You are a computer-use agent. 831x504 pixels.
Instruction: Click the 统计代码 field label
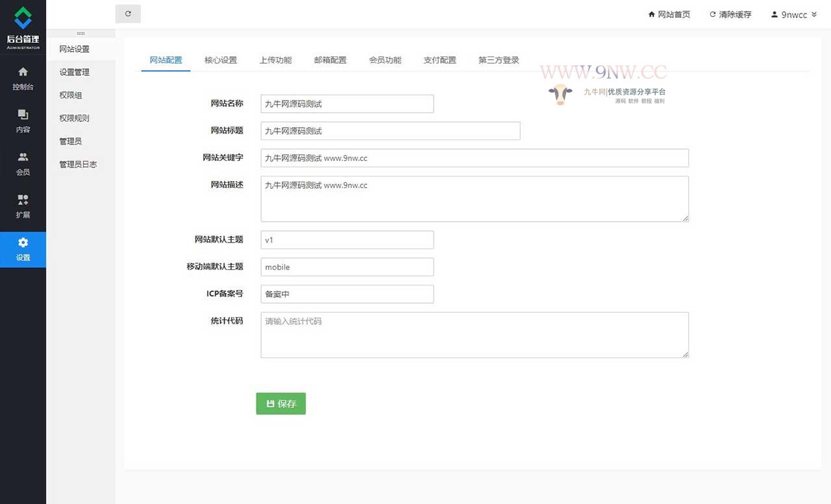(x=227, y=321)
